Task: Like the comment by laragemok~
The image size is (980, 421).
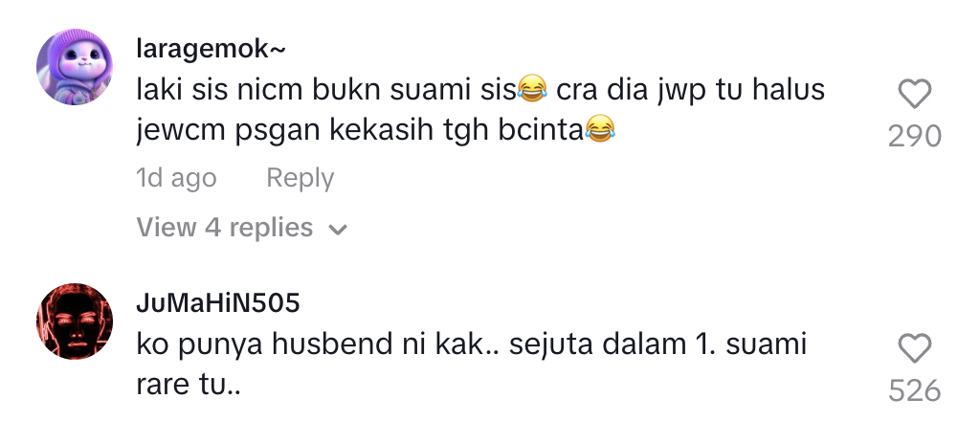Action: [914, 95]
